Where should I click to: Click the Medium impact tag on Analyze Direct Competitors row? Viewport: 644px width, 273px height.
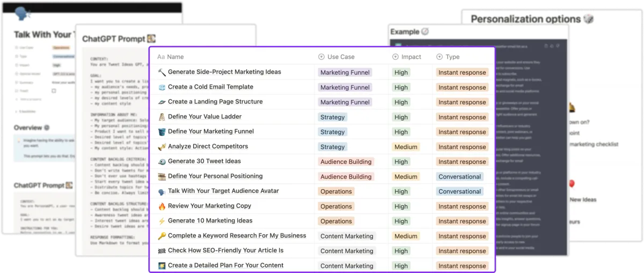[x=406, y=147]
